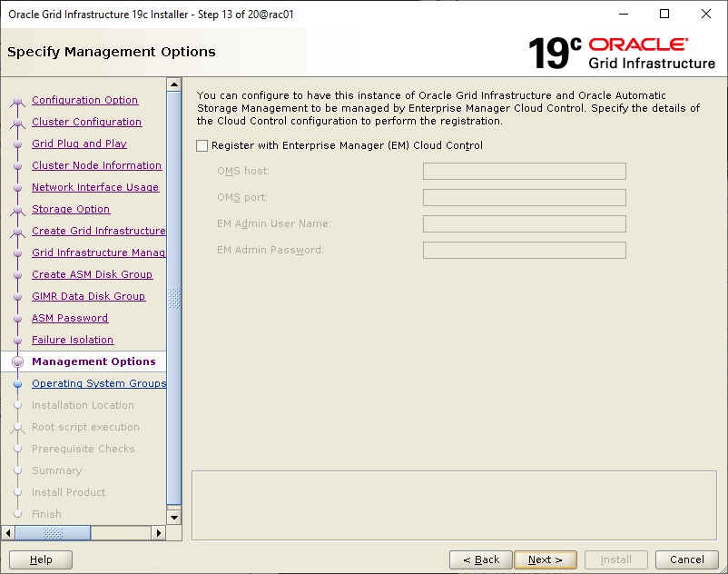
Task: Open Grid Plug and Play step
Action: [x=79, y=143]
